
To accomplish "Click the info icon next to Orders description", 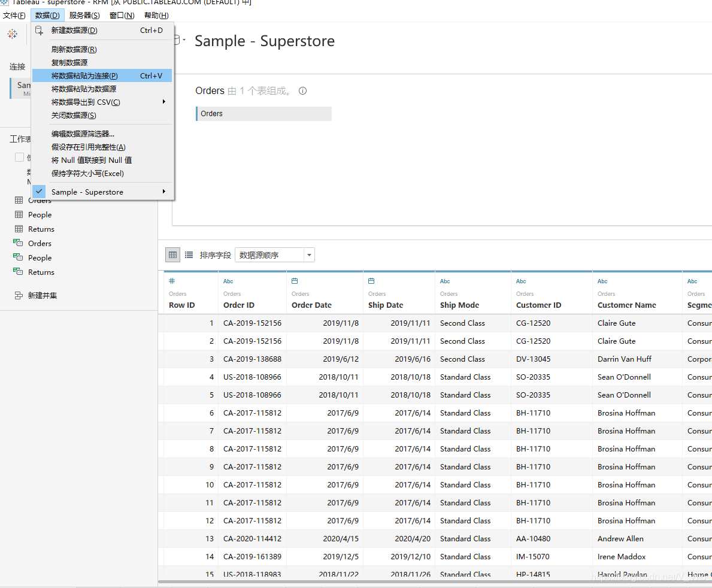I will (302, 91).
